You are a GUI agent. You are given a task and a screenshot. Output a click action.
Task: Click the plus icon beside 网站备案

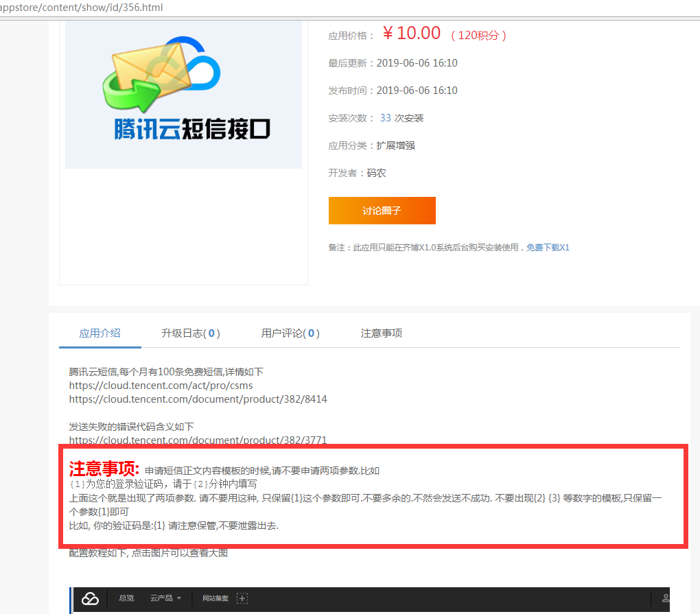pyautogui.click(x=242, y=598)
